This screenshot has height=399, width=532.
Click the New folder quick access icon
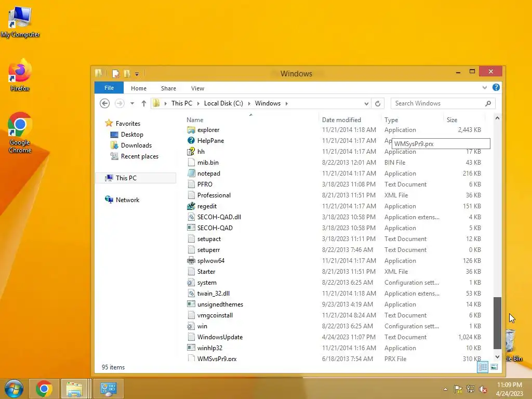(x=127, y=73)
